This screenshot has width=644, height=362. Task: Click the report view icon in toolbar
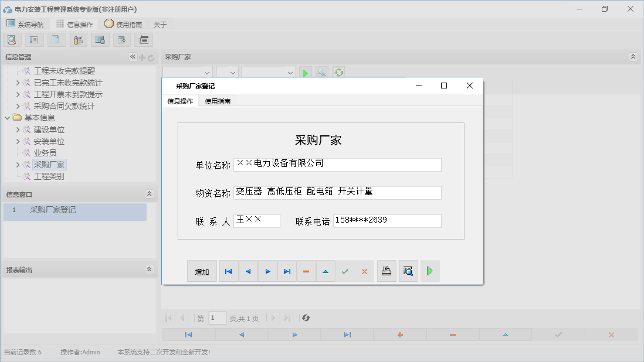[33, 39]
